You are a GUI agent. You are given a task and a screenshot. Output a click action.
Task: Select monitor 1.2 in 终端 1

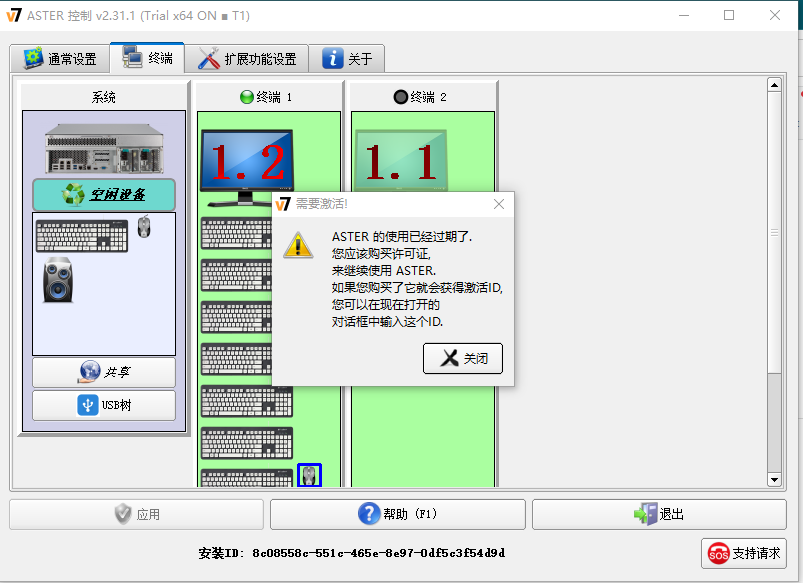247,167
